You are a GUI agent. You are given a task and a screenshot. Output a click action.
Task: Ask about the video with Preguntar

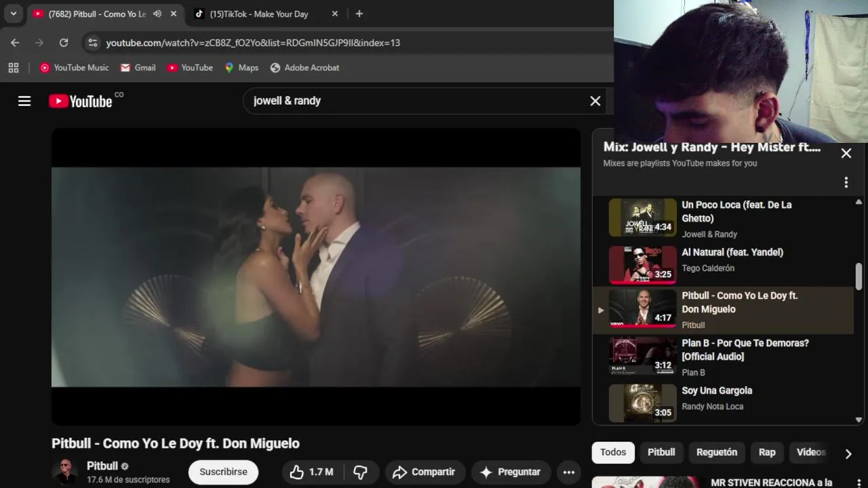[511, 472]
